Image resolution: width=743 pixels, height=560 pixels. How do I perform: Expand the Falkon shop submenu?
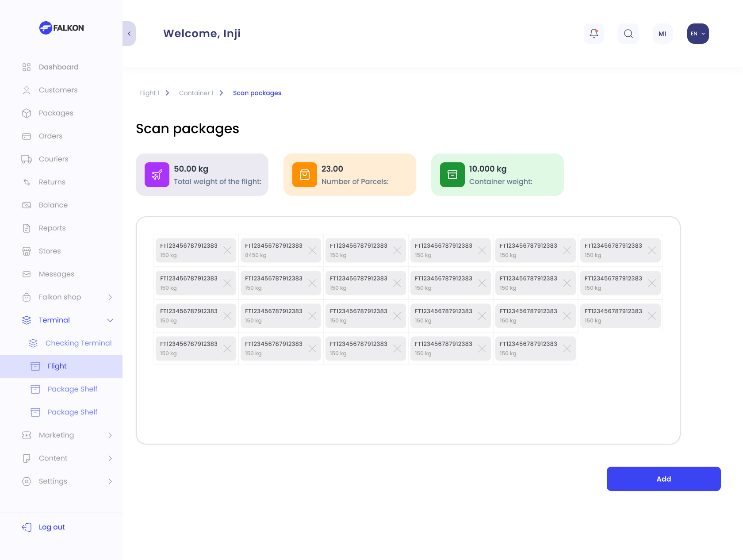coord(110,297)
